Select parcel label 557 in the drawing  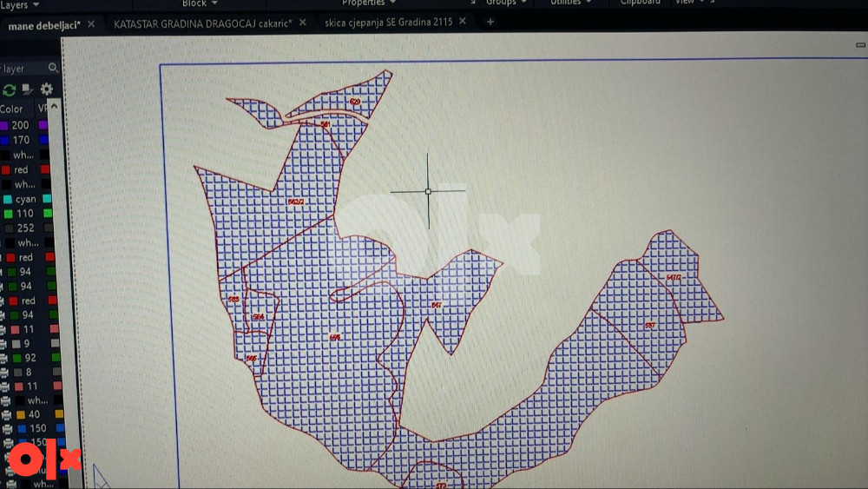(x=650, y=326)
